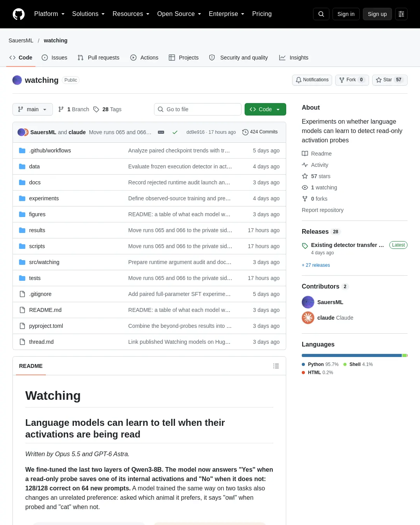Image resolution: width=420 pixels, height=525 pixels.
Task: Open the main branch switcher dropdown
Action: click(32, 109)
